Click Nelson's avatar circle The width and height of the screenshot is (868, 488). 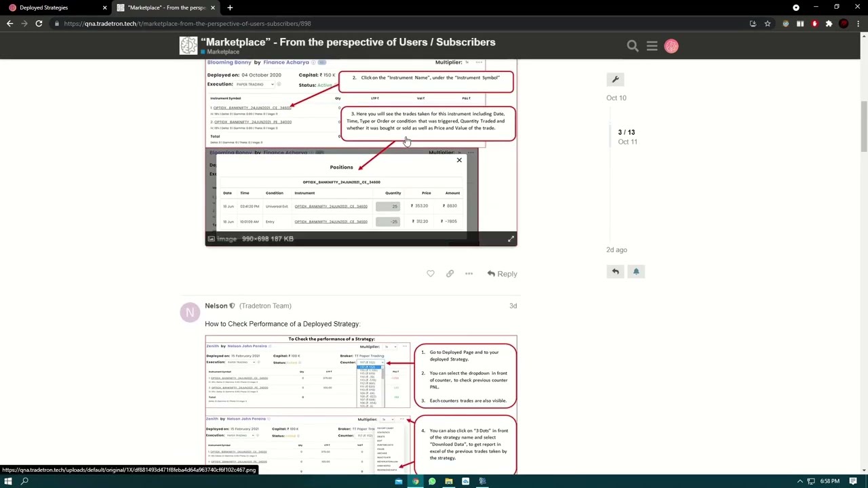click(x=189, y=312)
